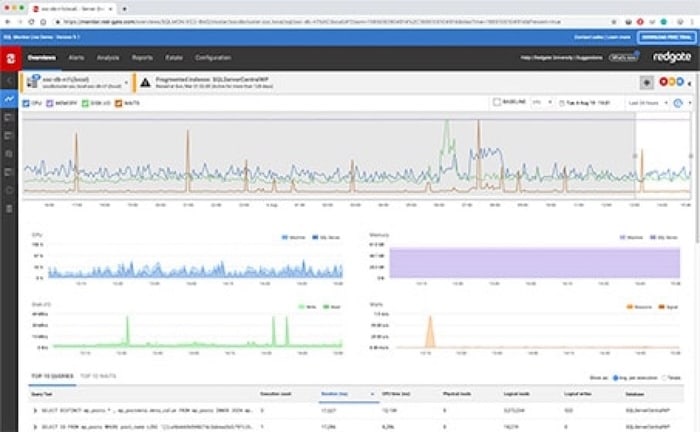Toggle the Machine legend in the CPU chart
The image size is (700, 432).
[x=293, y=237]
